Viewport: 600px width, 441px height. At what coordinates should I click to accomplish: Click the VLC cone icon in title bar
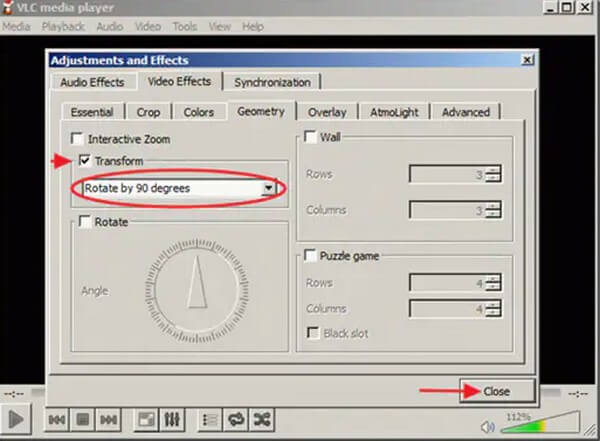(x=7, y=7)
